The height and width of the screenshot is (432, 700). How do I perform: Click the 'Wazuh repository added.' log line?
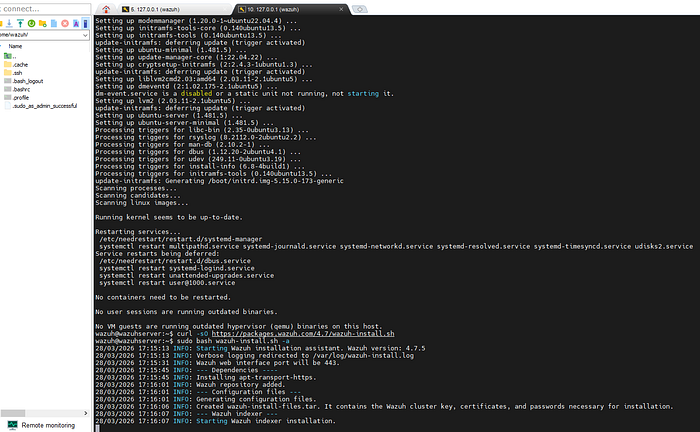(x=190, y=384)
